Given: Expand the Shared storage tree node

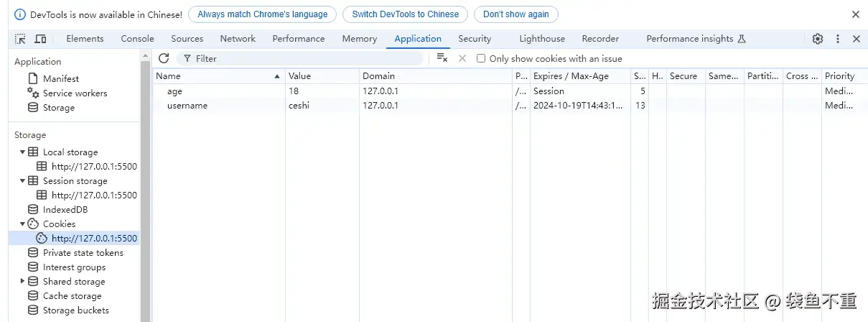Looking at the screenshot, I should (22, 281).
